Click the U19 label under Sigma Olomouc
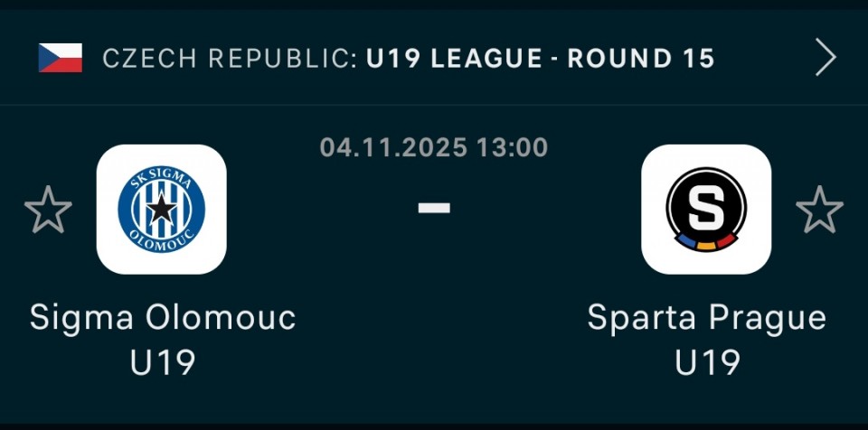 [163, 362]
